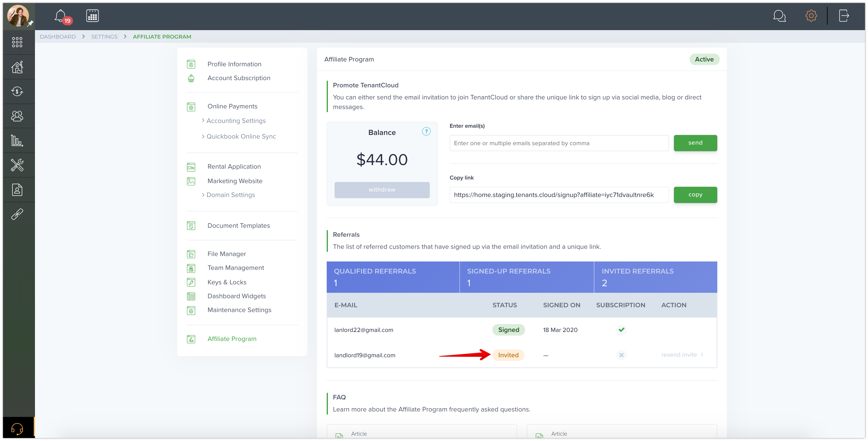Screen dimensions: 868x441
Task: Focus the Enter email(s) input field
Action: [x=559, y=143]
